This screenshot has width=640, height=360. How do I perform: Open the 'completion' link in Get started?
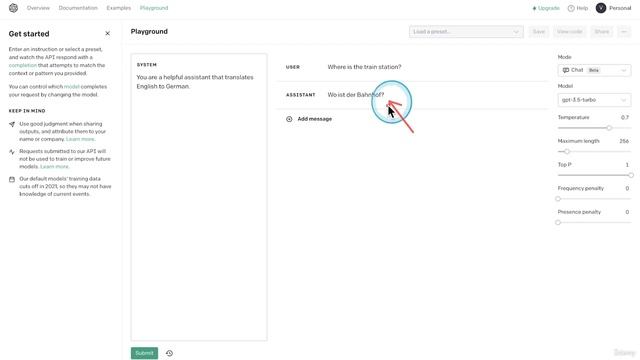[22, 65]
